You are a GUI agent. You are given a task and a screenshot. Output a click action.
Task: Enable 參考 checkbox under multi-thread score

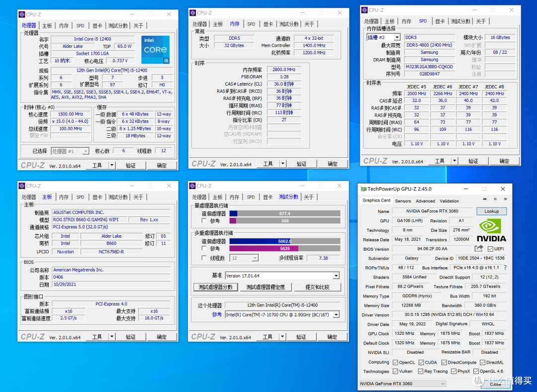204,248
